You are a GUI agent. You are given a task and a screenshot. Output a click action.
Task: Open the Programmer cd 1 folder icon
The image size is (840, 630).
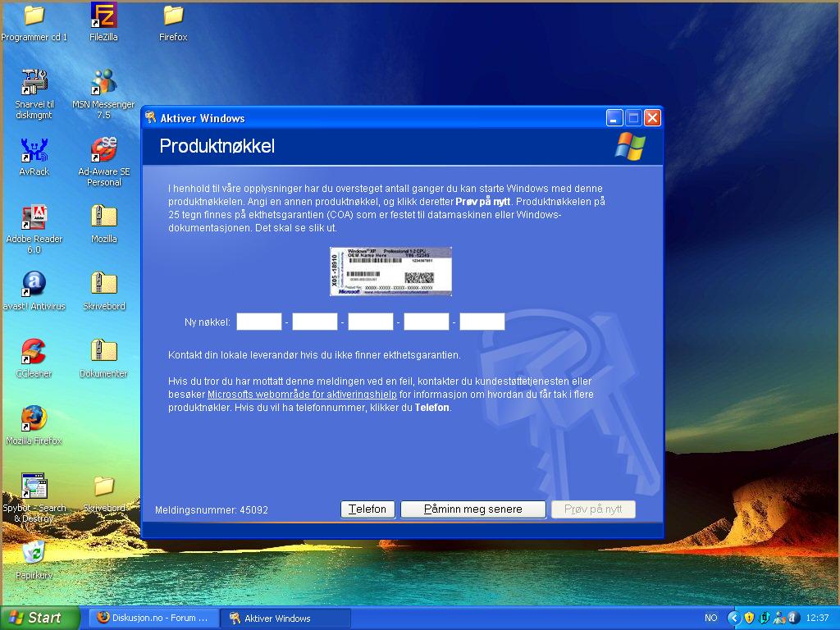tap(34, 16)
